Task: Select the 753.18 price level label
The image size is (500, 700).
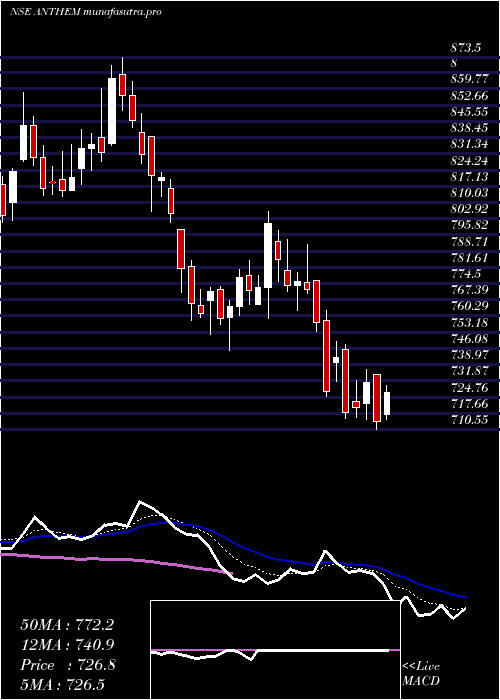Action: [x=469, y=323]
